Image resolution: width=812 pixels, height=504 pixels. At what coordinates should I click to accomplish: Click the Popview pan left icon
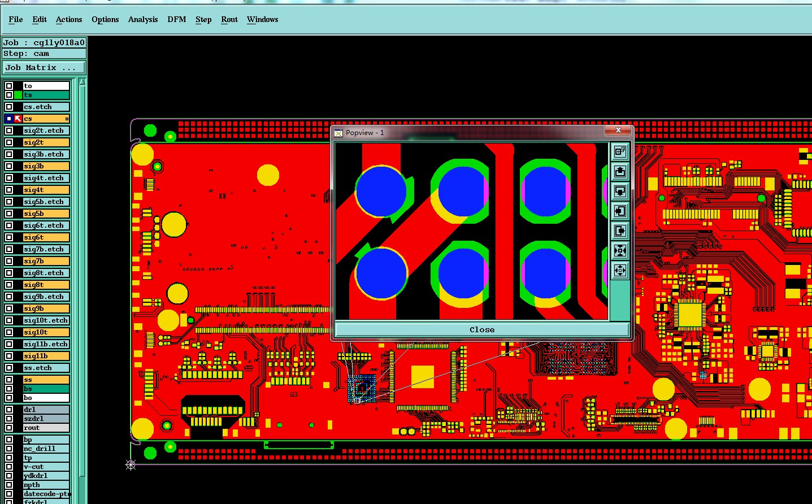click(x=620, y=211)
